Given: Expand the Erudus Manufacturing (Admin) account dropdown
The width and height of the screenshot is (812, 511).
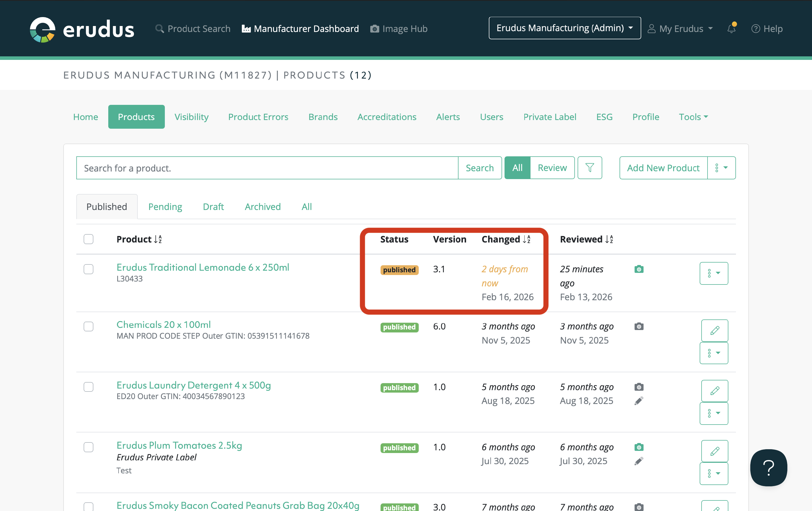Looking at the screenshot, I should 565,28.
